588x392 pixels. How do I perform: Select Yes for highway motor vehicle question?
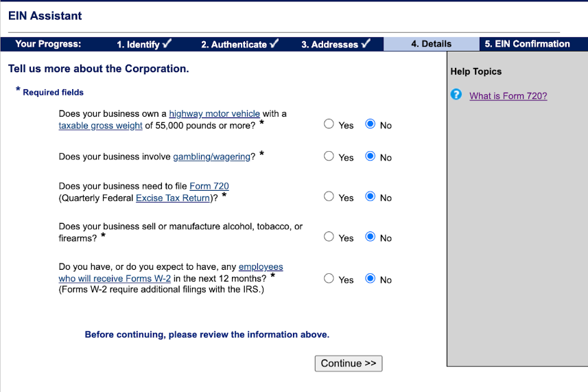pyautogui.click(x=329, y=124)
